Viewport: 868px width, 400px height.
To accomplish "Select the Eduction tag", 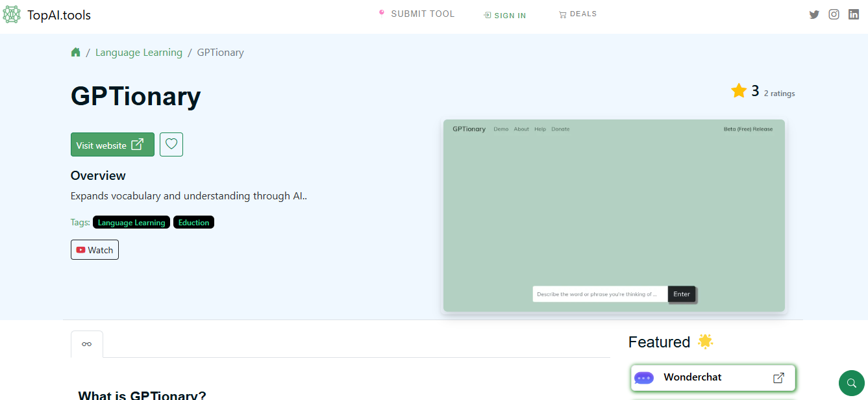I will pyautogui.click(x=193, y=222).
